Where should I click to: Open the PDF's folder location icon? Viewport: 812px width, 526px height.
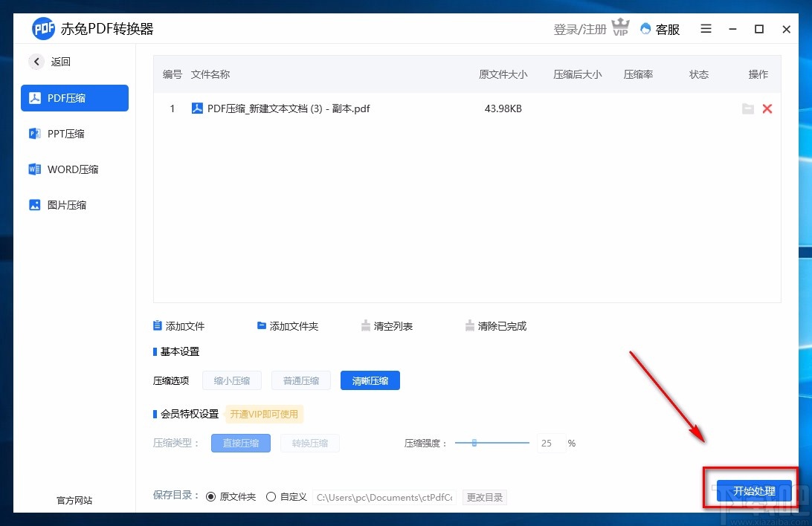(748, 108)
